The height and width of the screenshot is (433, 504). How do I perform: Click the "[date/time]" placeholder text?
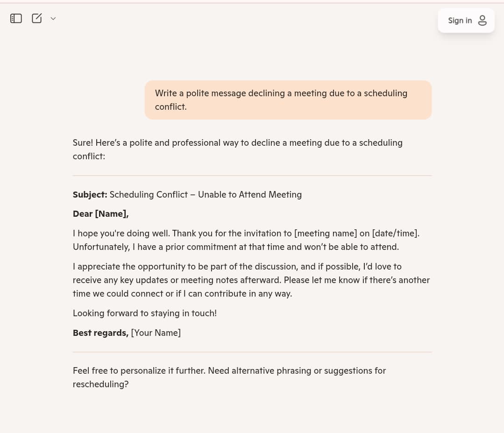395,233
